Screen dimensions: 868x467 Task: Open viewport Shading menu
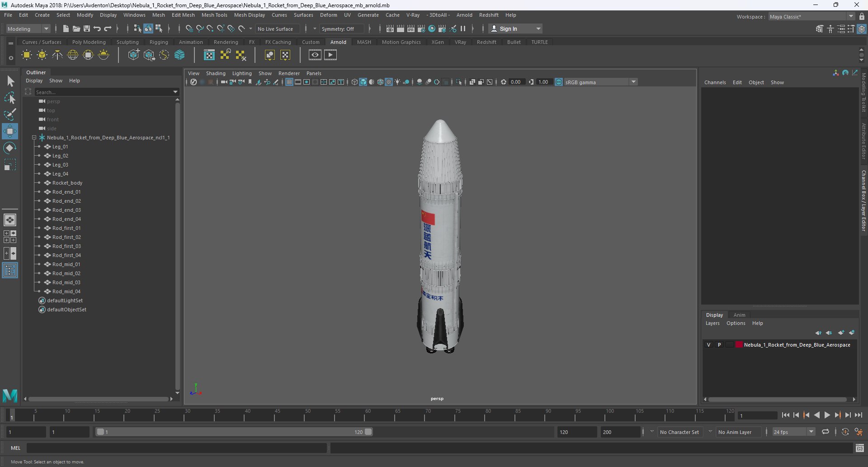tap(216, 73)
